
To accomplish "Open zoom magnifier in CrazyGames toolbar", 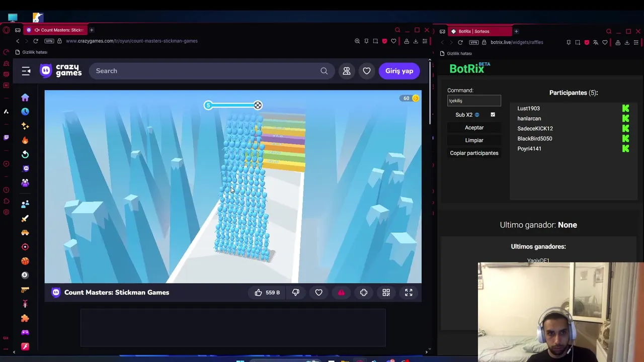I will tap(357, 41).
